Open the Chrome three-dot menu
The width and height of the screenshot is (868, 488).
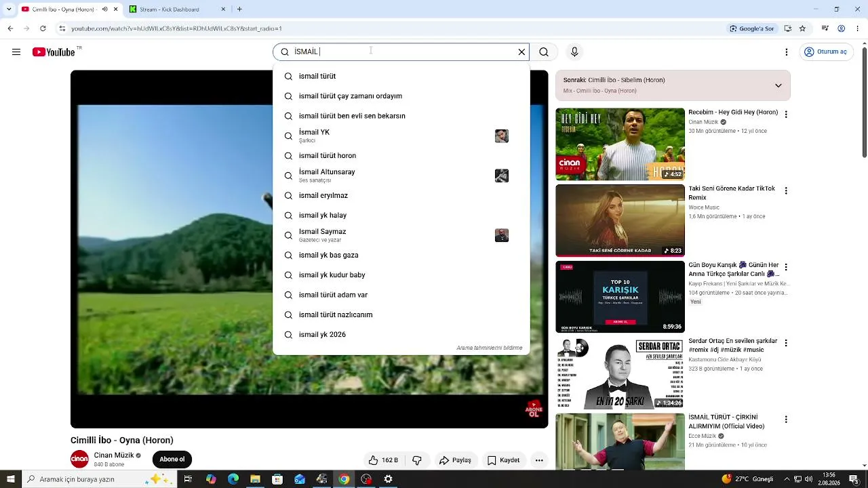click(858, 28)
